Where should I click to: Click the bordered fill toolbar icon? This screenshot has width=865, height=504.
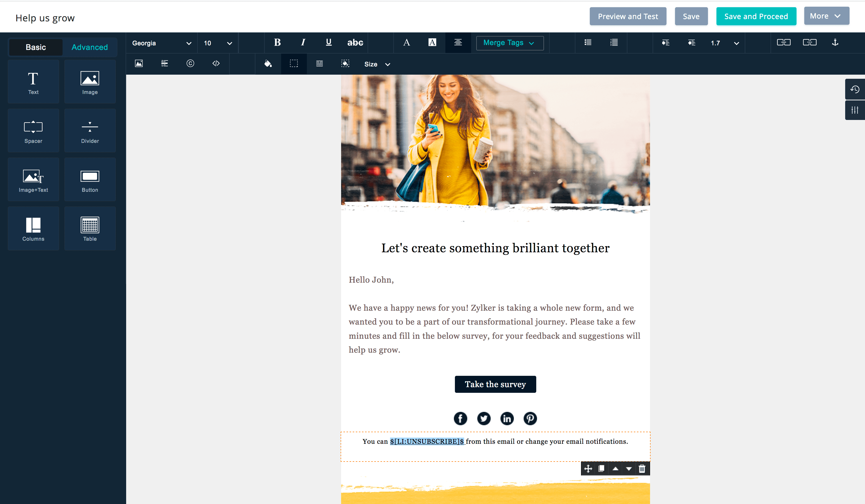(345, 64)
